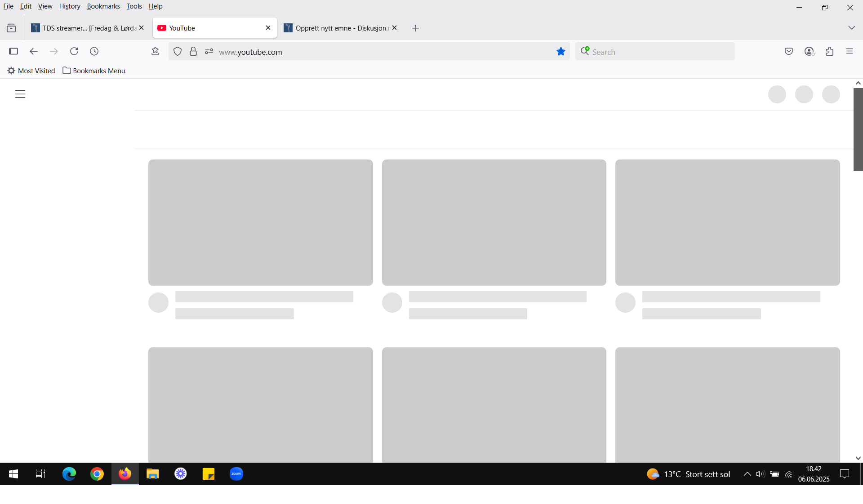The width and height of the screenshot is (863, 504).
Task: Toggle volume speaker icon in system tray
Action: click(x=760, y=474)
